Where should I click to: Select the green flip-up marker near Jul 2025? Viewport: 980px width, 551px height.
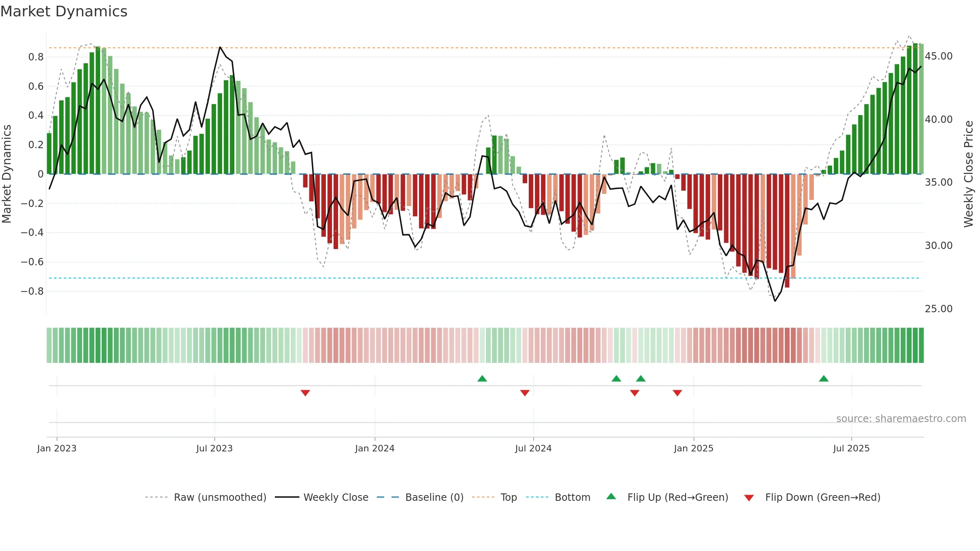pos(824,378)
